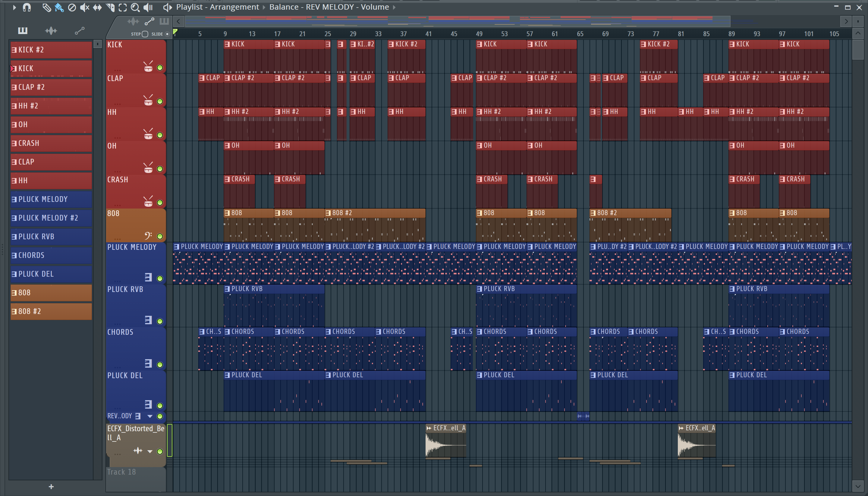868x496 pixels.
Task: Expand the ECFX_Distorted_Bell_A track dropdown arrow
Action: pos(149,451)
